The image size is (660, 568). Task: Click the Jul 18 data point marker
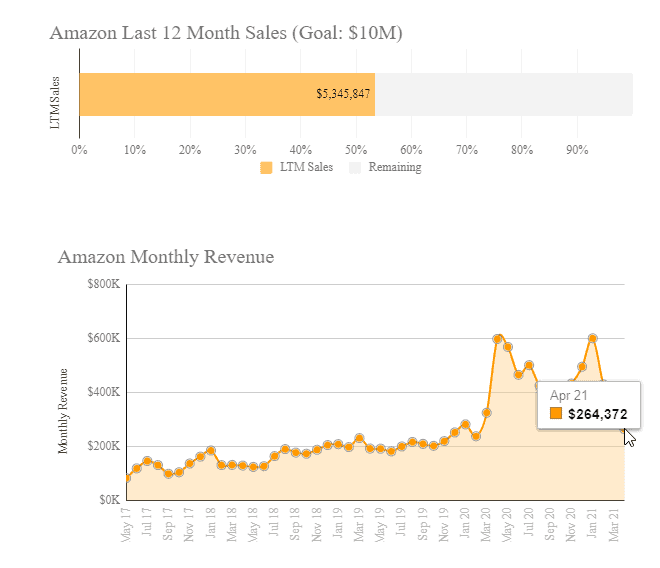point(275,456)
